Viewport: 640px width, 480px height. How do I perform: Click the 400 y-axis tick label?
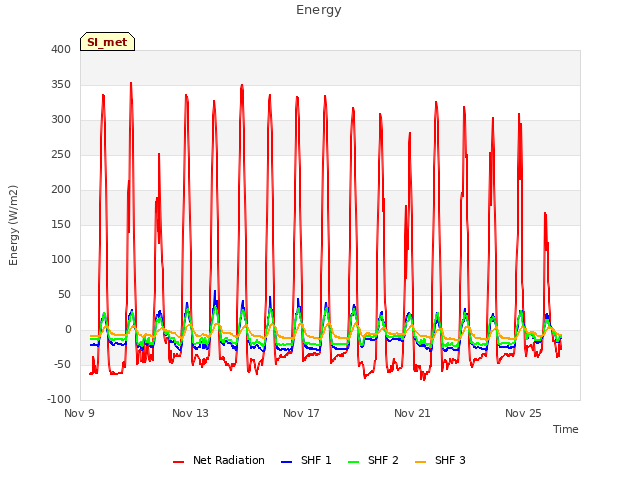point(61,50)
